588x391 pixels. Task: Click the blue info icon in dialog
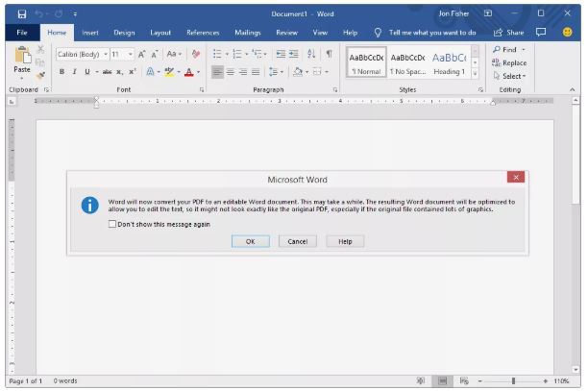[x=90, y=205]
